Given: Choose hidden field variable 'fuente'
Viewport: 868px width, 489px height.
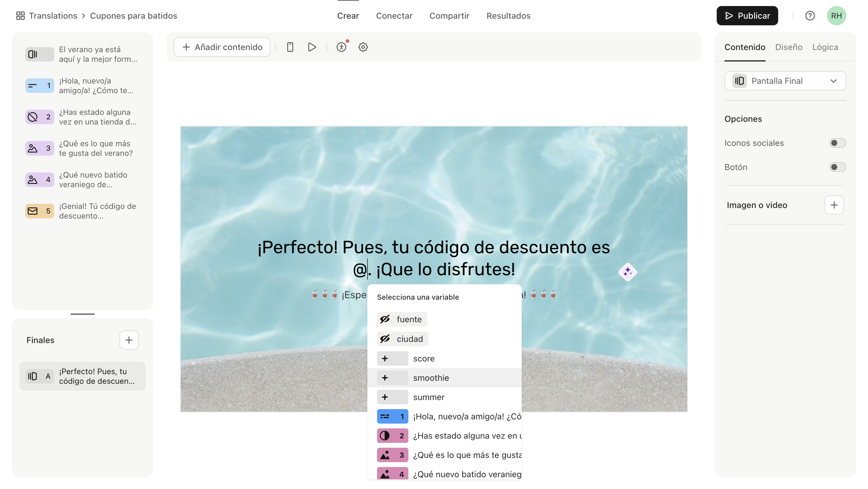Looking at the screenshot, I should pyautogui.click(x=402, y=319).
